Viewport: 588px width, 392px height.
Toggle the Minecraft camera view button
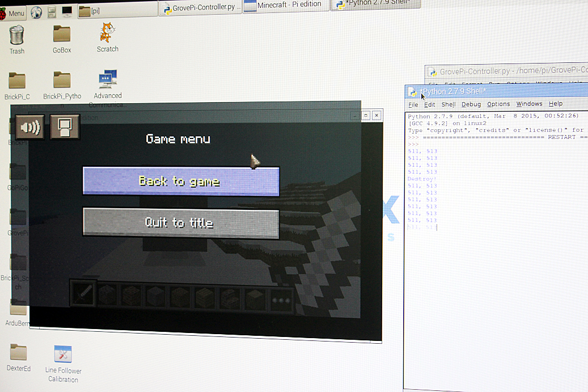click(x=65, y=127)
